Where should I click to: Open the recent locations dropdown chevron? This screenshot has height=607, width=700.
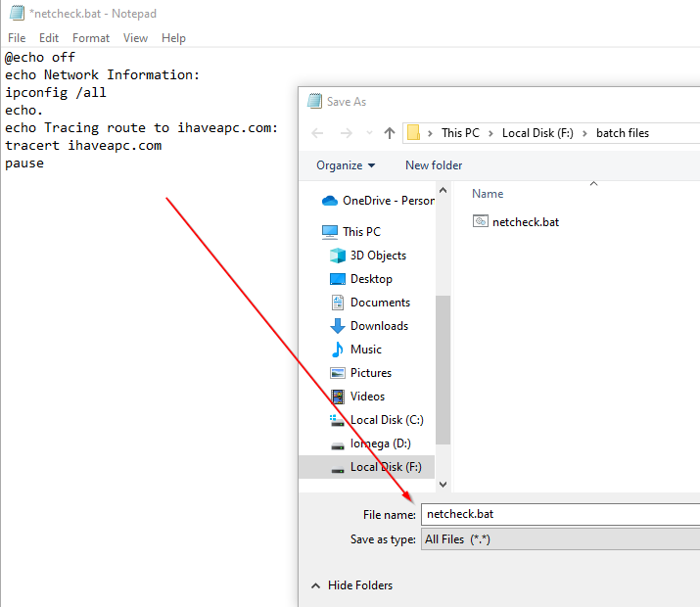pos(369,132)
